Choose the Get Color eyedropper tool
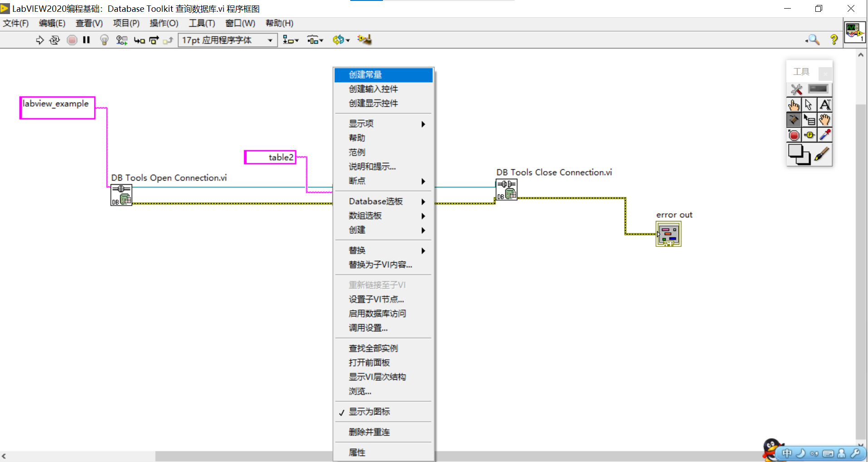This screenshot has width=868, height=462. (825, 135)
